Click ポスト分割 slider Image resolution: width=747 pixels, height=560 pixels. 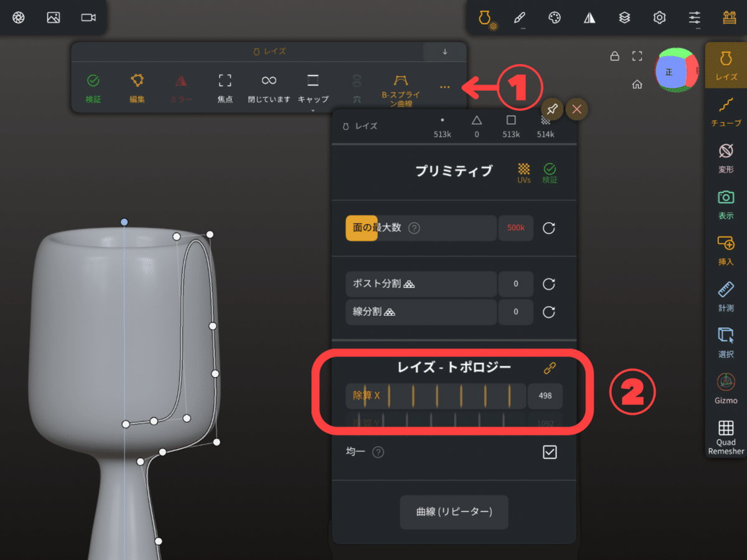(x=421, y=284)
